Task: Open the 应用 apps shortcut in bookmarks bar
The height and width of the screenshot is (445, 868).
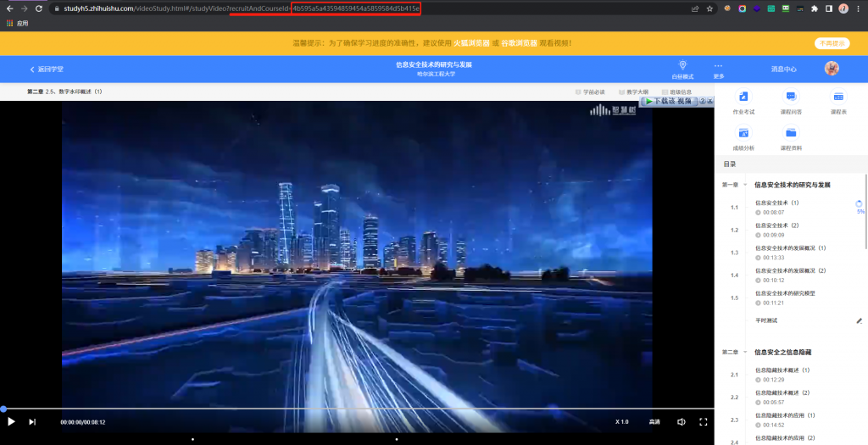Action: coord(17,23)
